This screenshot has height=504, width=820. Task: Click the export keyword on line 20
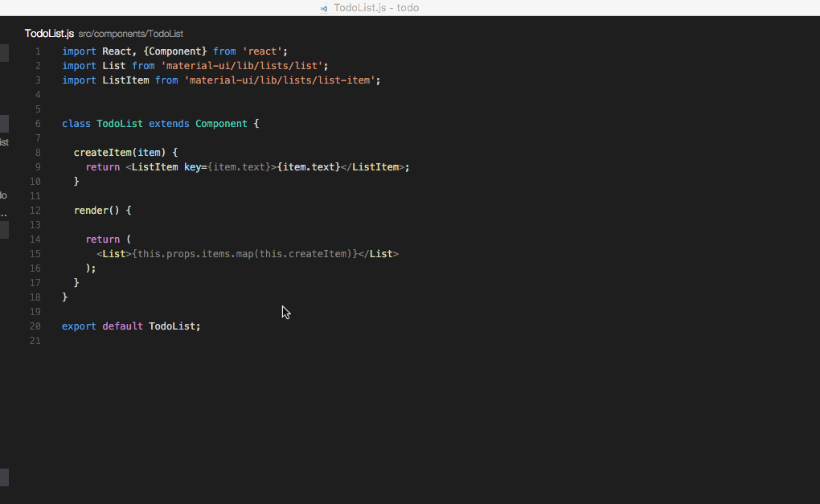(78, 326)
